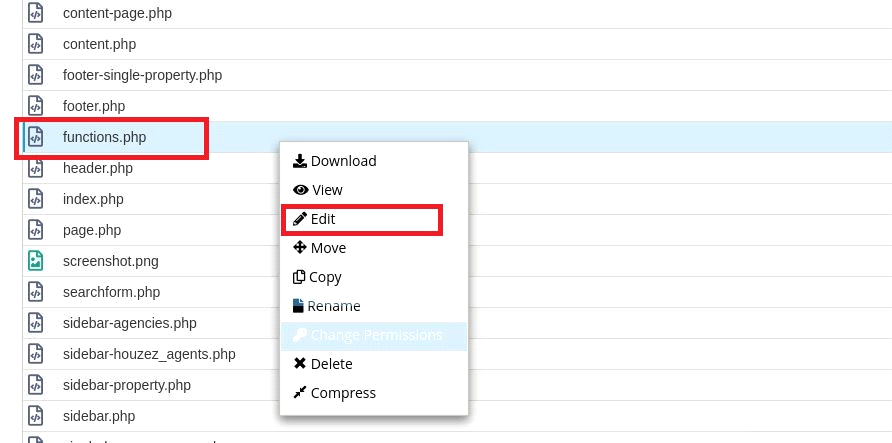Viewport: 892px width, 443px height.
Task: Click the sidebar.php file icon
Action: (x=36, y=416)
